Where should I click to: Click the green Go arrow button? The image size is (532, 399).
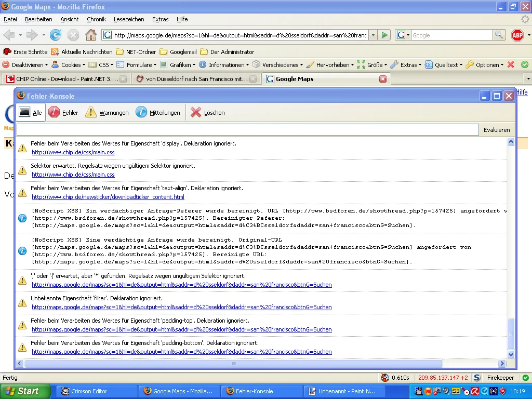[384, 35]
